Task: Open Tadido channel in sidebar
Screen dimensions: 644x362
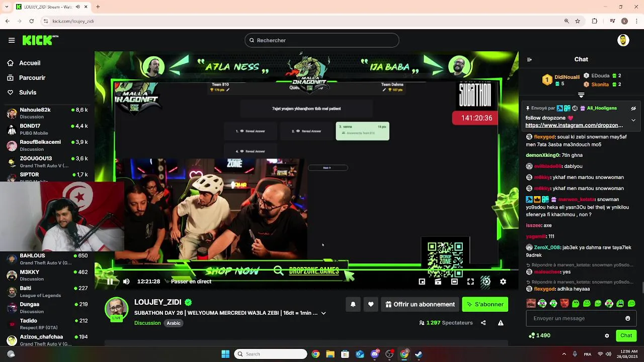Action: pos(47,324)
